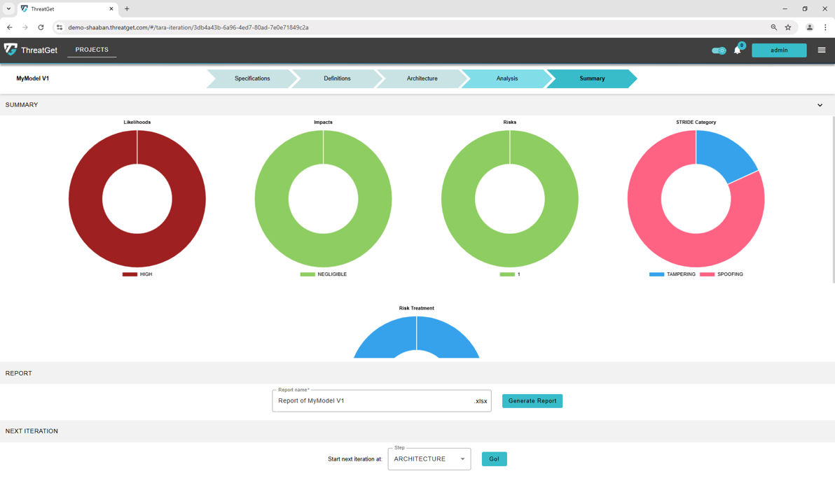Bookmark this page with star icon
The image size is (835, 504).
point(788,27)
